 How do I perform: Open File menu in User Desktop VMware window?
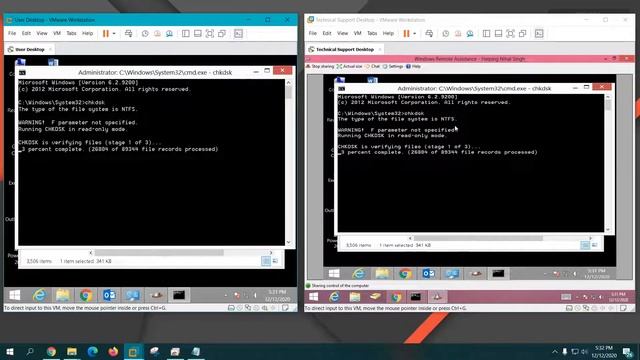pyautogui.click(x=12, y=33)
